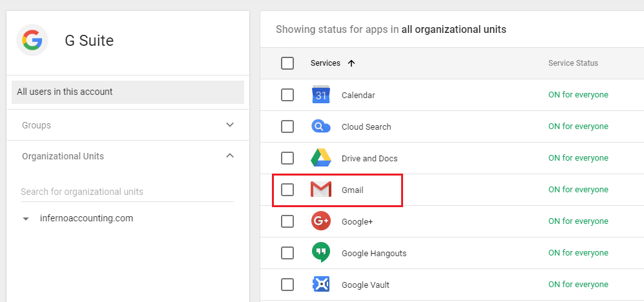Check the Calendar row checkbox

pos(287,95)
